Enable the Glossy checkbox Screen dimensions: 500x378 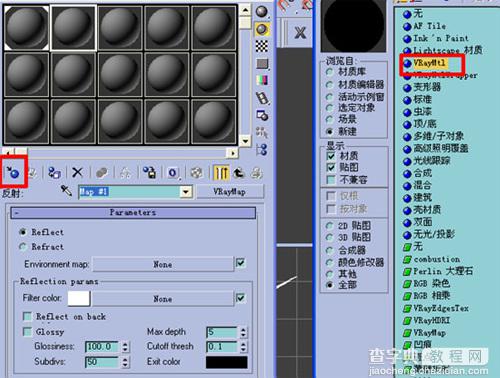[27, 331]
